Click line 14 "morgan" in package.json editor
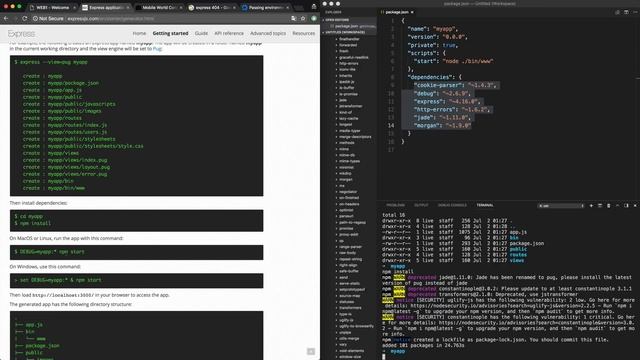This screenshot has height=360, width=640. pyautogui.click(x=442, y=126)
